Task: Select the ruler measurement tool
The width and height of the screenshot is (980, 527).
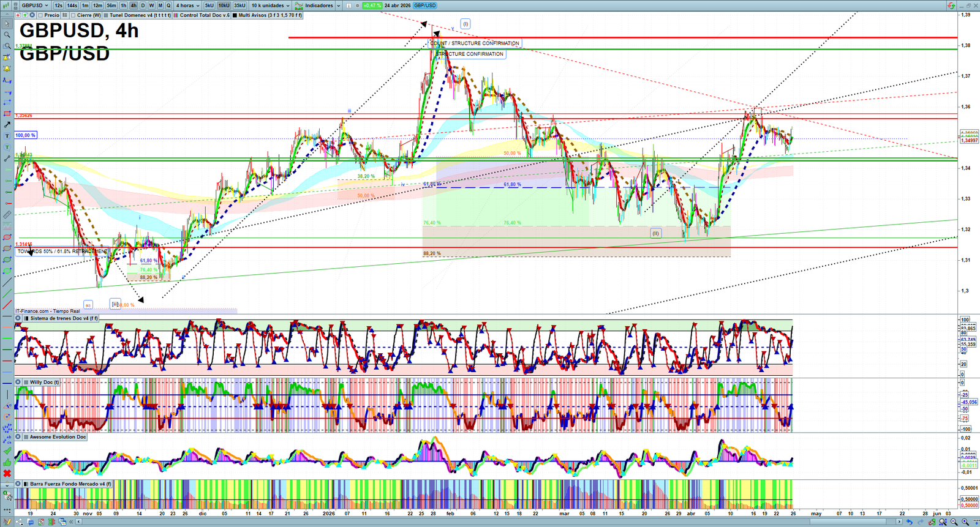Action: point(7,215)
